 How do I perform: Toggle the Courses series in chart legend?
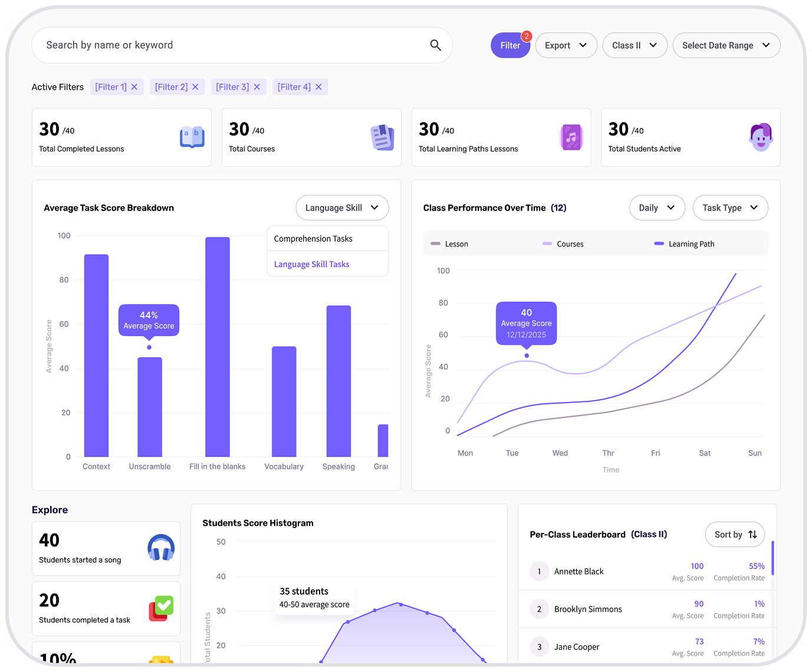(x=563, y=244)
